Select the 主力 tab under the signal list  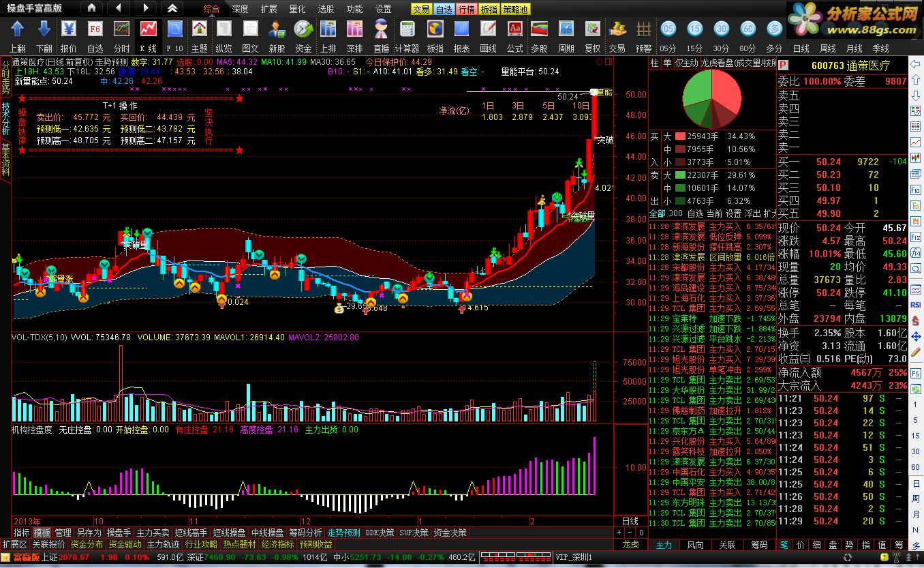click(664, 544)
